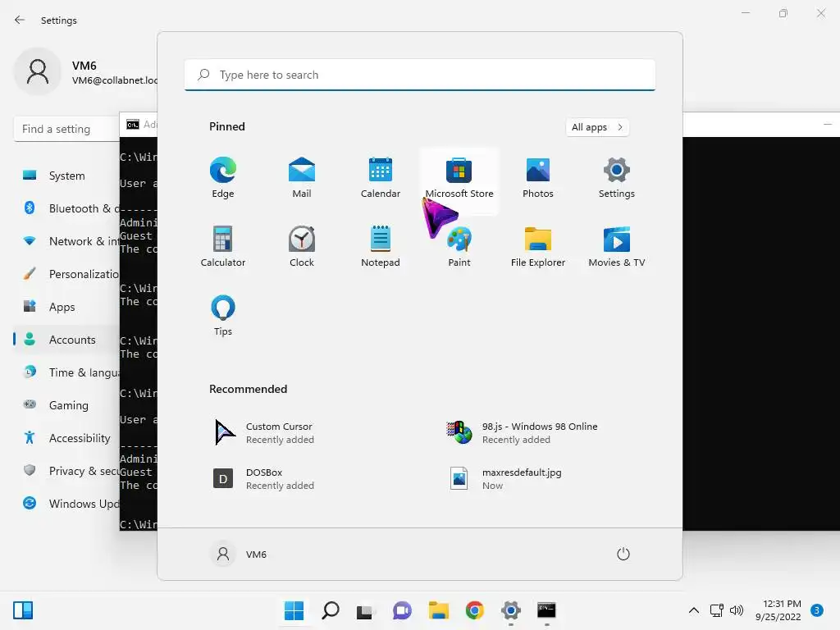Open File Explorer pinned app
The width and height of the screenshot is (840, 630).
[538, 247]
